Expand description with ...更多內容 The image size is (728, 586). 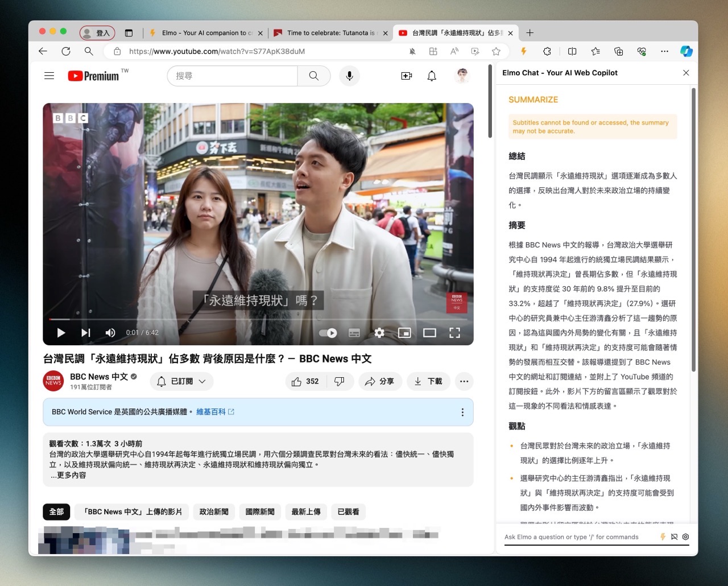68,475
